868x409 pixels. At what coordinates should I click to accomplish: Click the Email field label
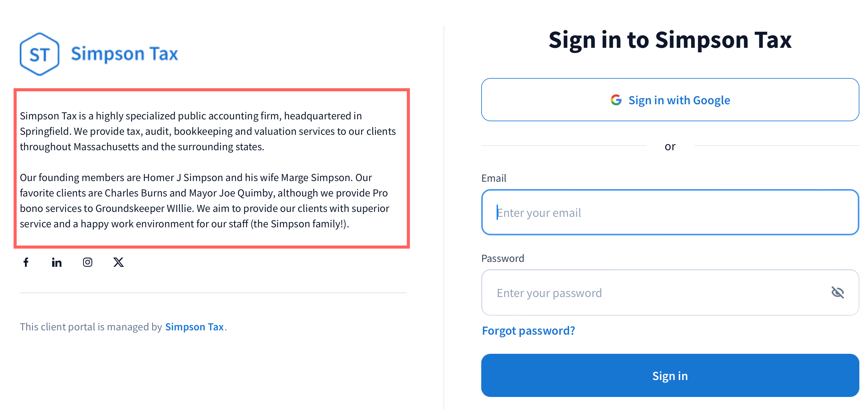(494, 178)
